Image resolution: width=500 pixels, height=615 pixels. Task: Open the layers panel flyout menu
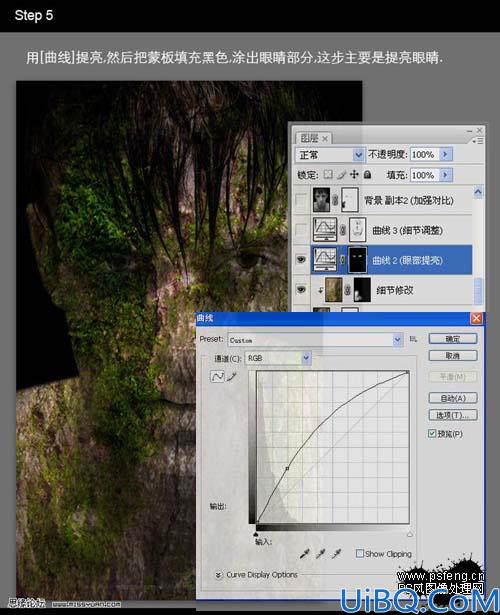click(x=478, y=140)
